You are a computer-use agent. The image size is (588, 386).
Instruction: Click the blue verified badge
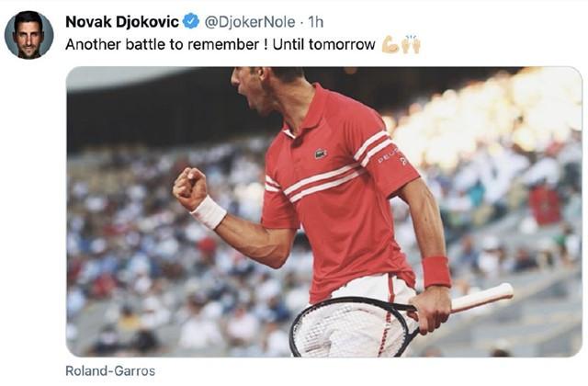pos(191,22)
